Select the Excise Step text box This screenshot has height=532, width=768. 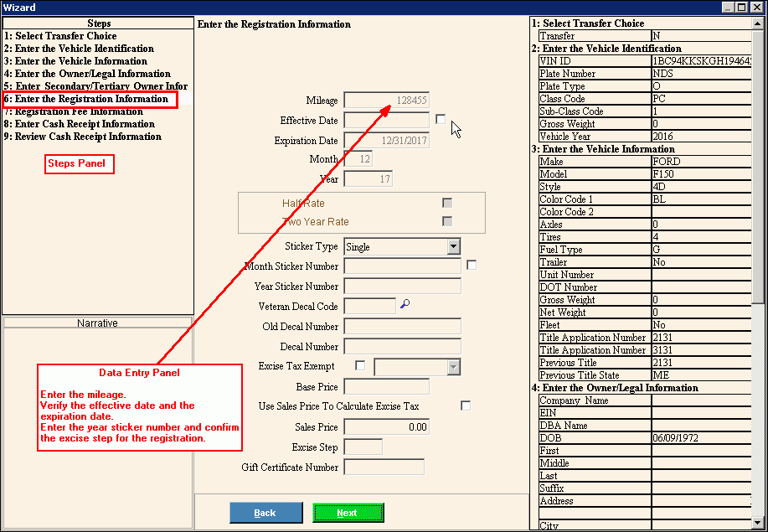(363, 447)
